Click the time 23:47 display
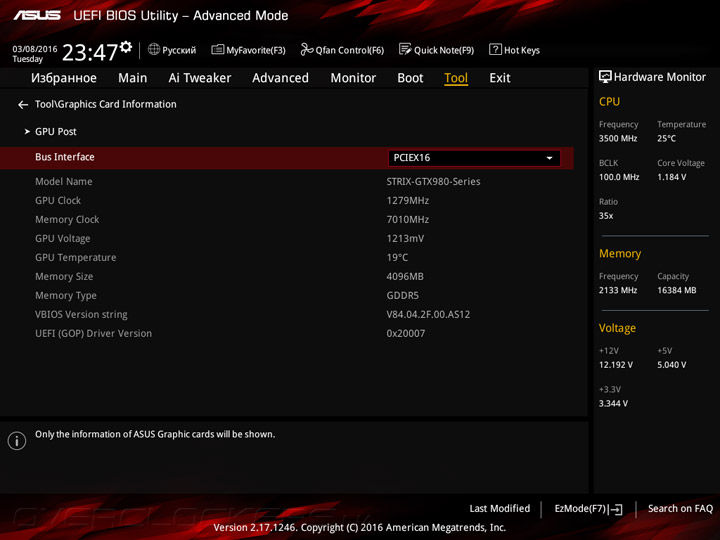Screen dimensions: 720x540 tap(90, 52)
